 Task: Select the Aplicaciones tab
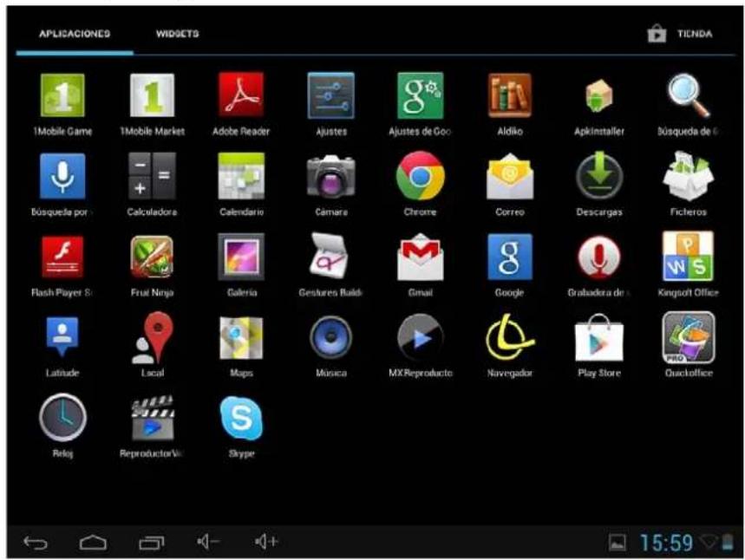pyautogui.click(x=75, y=34)
